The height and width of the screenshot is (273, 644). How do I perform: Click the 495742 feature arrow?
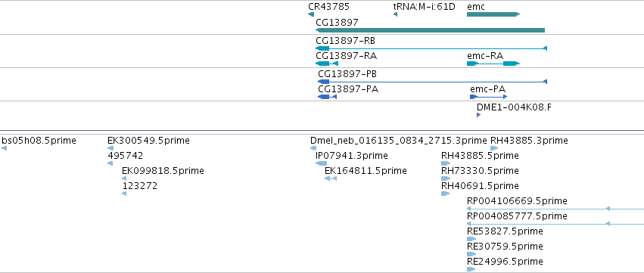coord(110,163)
